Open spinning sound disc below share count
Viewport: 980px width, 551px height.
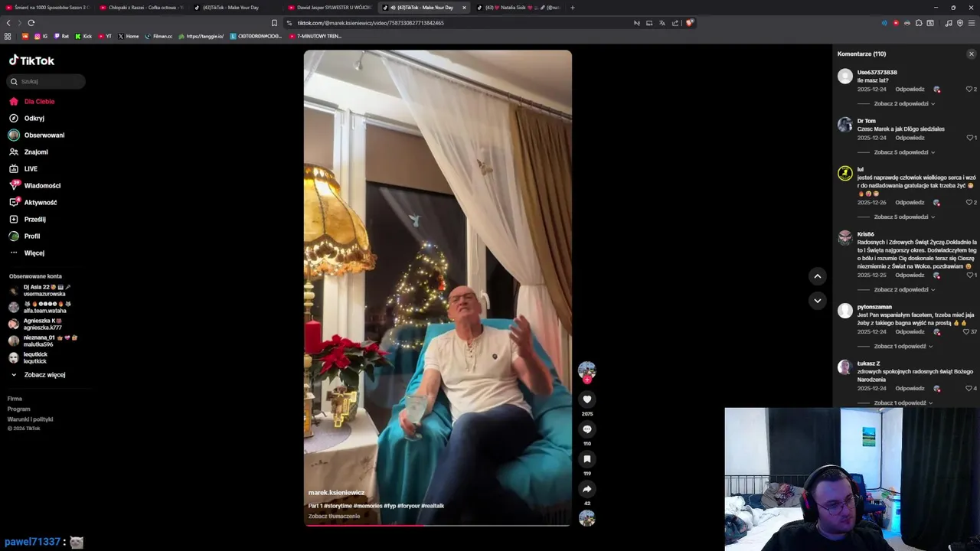click(x=587, y=518)
